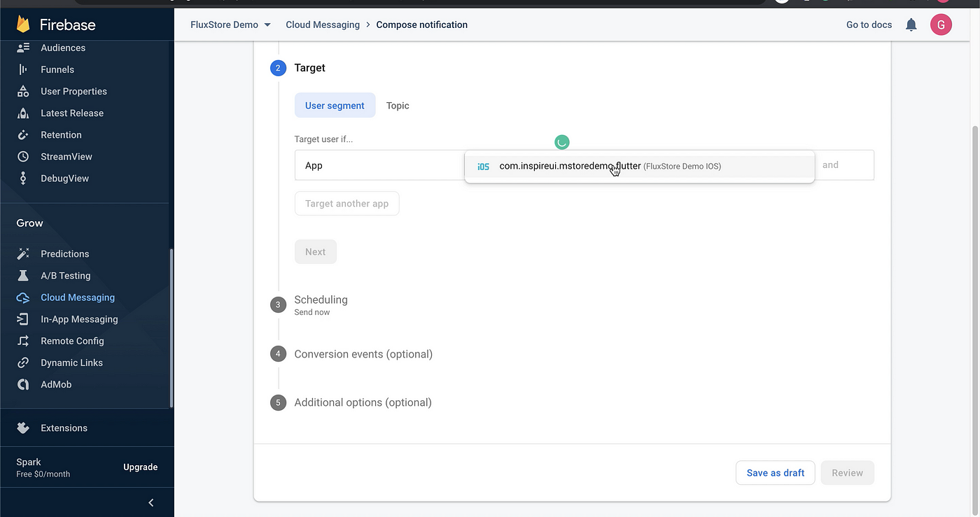The image size is (980, 517).
Task: Click the Firebase logo icon
Action: [x=23, y=24]
